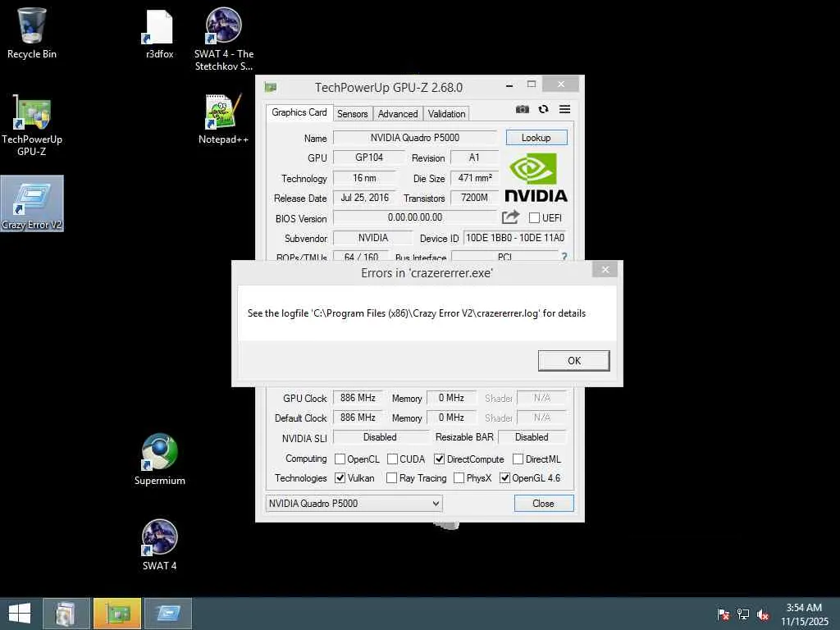Toggle the OpenGL 4.6 checkbox
The image size is (840, 630).
click(x=504, y=478)
